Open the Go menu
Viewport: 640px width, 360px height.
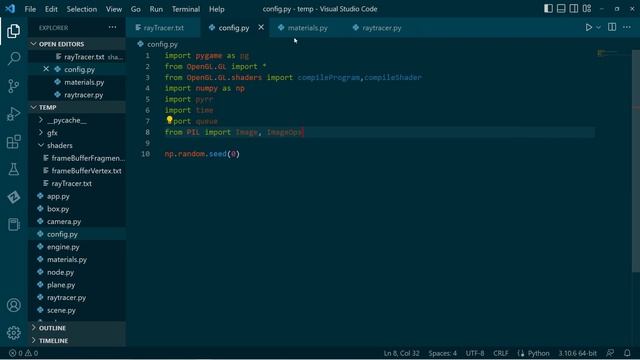pos(136,9)
